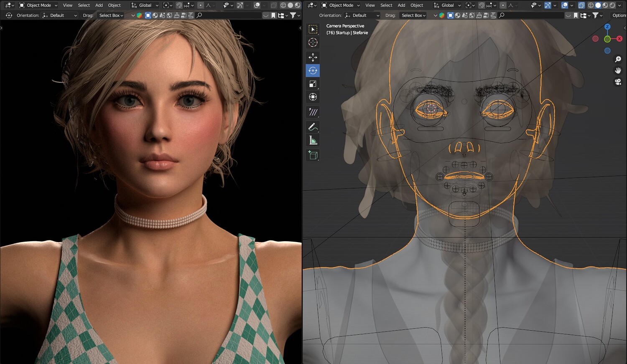This screenshot has width=627, height=364.
Task: Pick the Scale tool
Action: pos(313,84)
